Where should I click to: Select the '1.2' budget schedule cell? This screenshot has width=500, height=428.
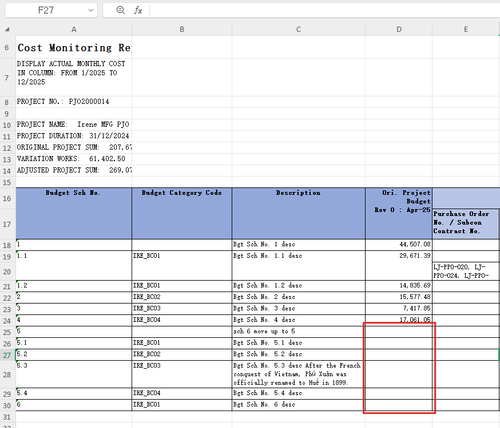[74, 286]
